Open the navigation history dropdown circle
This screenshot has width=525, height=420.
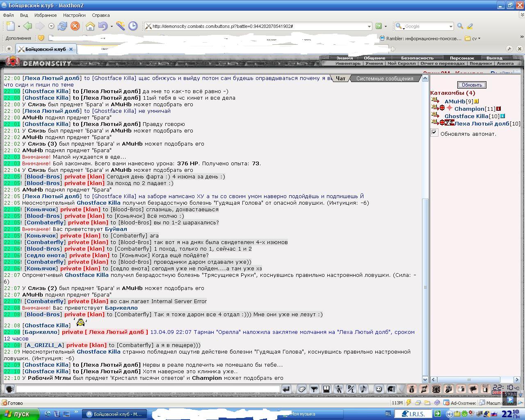(51, 26)
